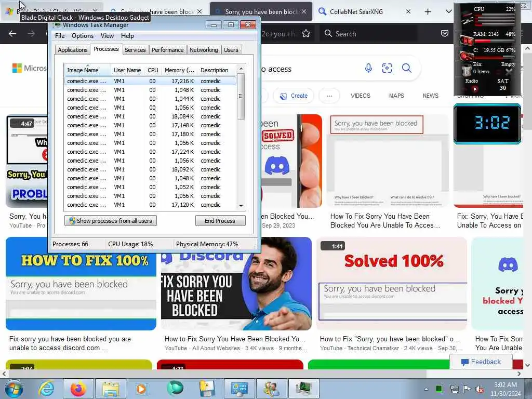The image size is (532, 399).
Task: Select comedic.exe process using 17,120 K
Action: click(150, 205)
